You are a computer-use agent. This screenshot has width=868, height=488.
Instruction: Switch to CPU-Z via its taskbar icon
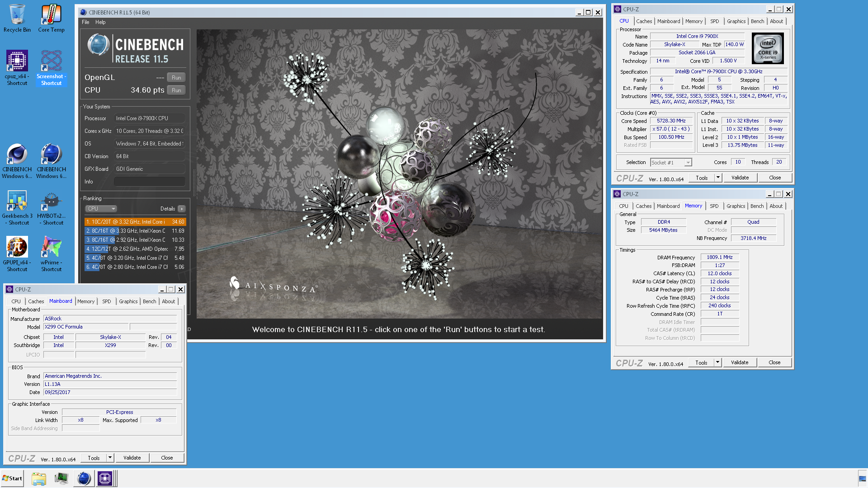pyautogui.click(x=104, y=479)
